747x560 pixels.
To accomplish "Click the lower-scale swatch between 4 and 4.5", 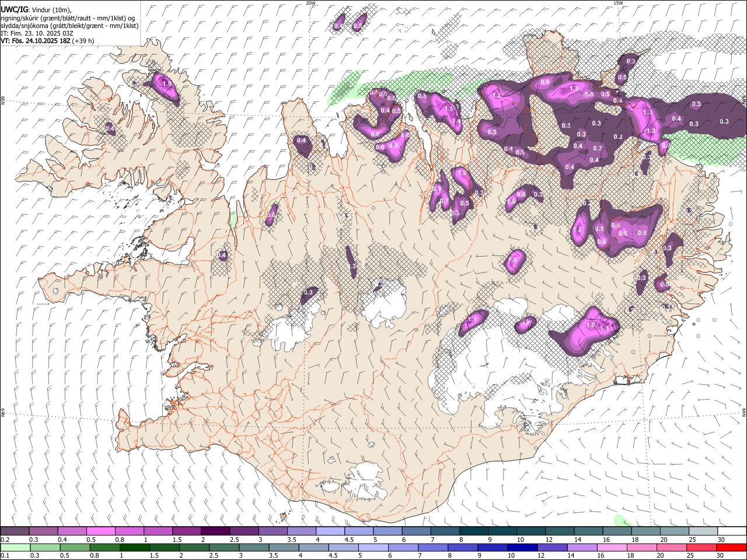I will click(x=313, y=547).
